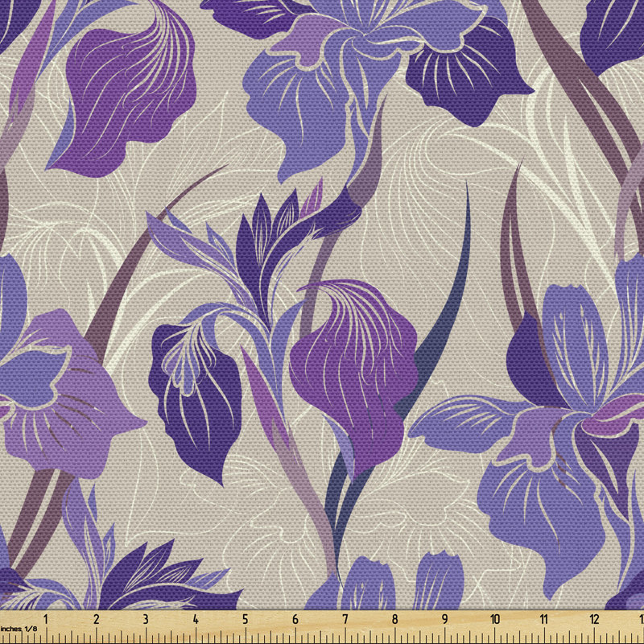The width and height of the screenshot is (644, 644).
Task: Click the number 7 on the ruler
Action: click(345, 619)
